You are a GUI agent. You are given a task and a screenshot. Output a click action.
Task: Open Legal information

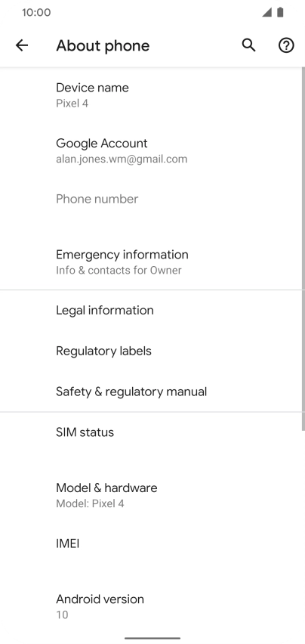(x=151, y=310)
